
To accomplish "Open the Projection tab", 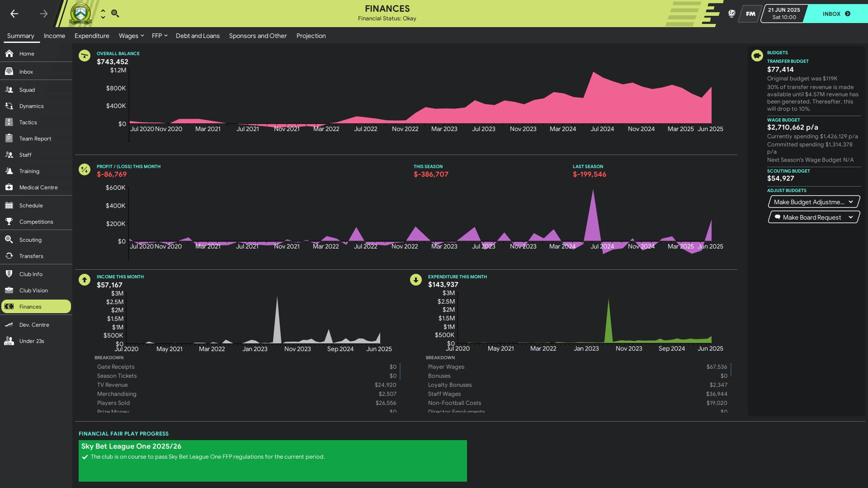I will (311, 36).
